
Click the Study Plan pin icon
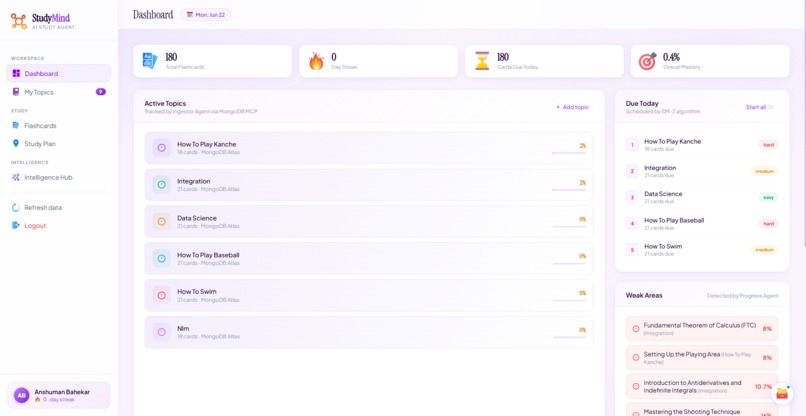click(15, 143)
